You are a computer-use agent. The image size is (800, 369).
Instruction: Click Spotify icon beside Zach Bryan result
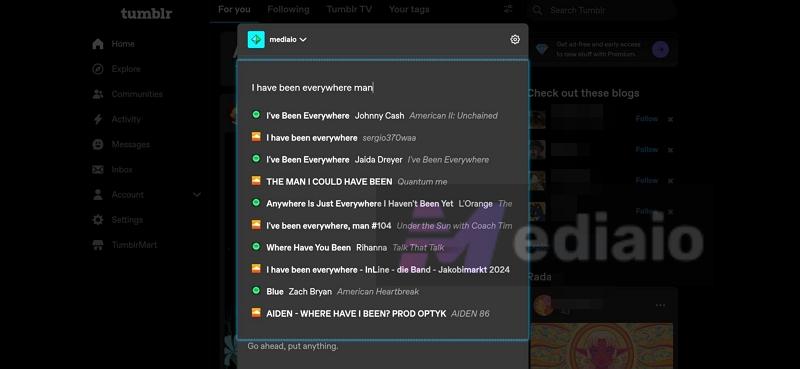pyautogui.click(x=256, y=290)
